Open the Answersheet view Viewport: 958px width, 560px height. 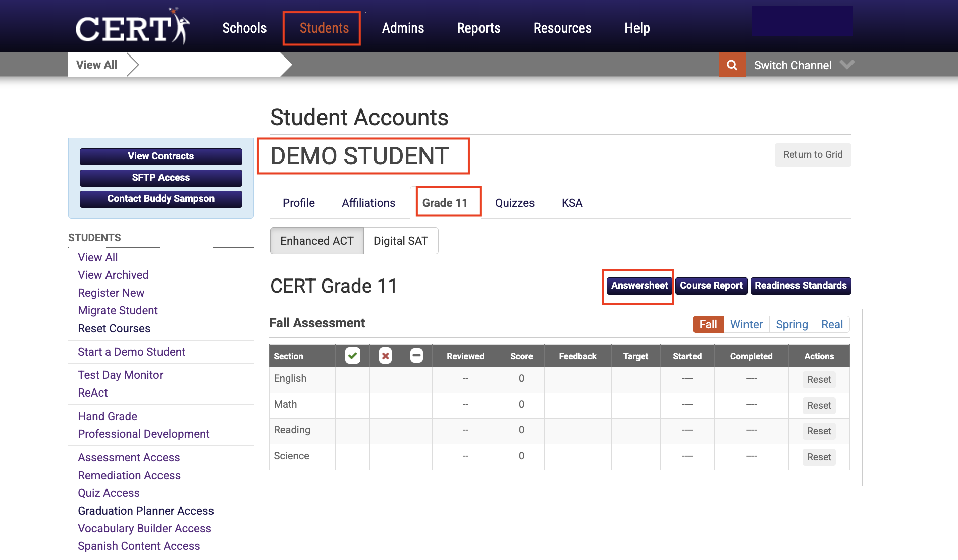tap(638, 286)
